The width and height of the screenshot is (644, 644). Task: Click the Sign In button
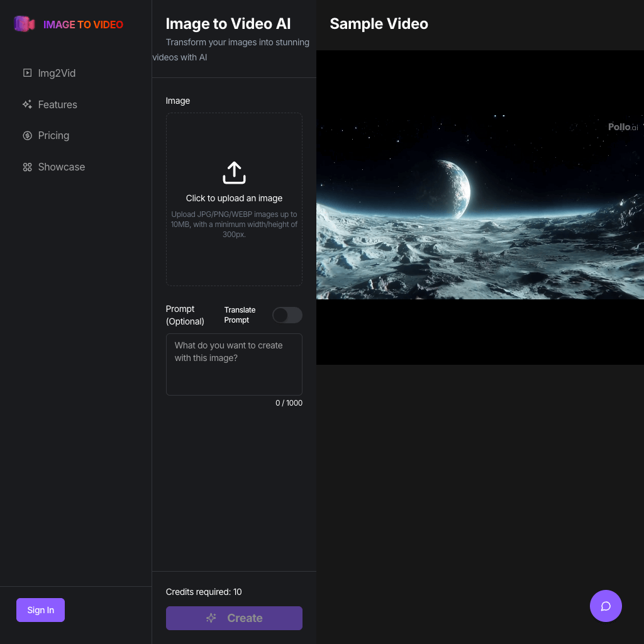click(40, 609)
